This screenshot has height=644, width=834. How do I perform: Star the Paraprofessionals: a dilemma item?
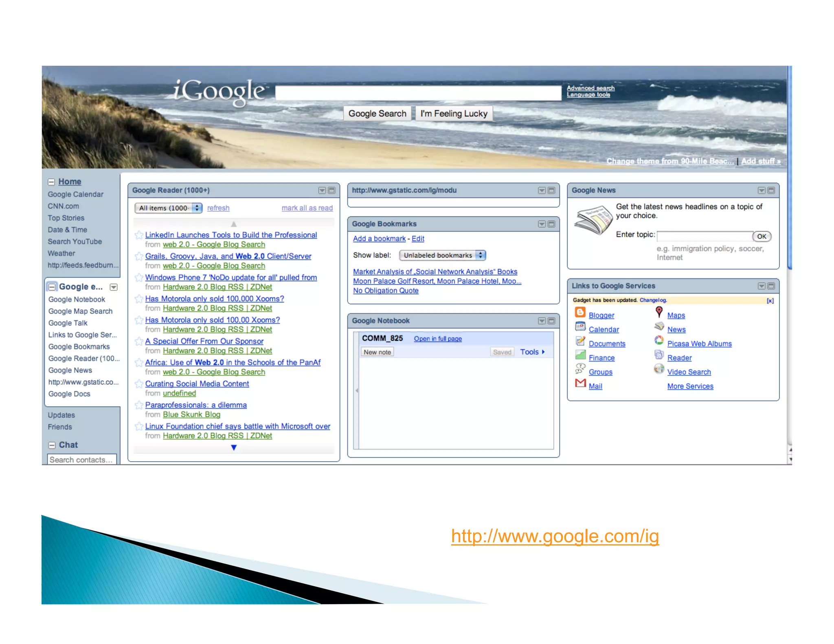tap(139, 405)
